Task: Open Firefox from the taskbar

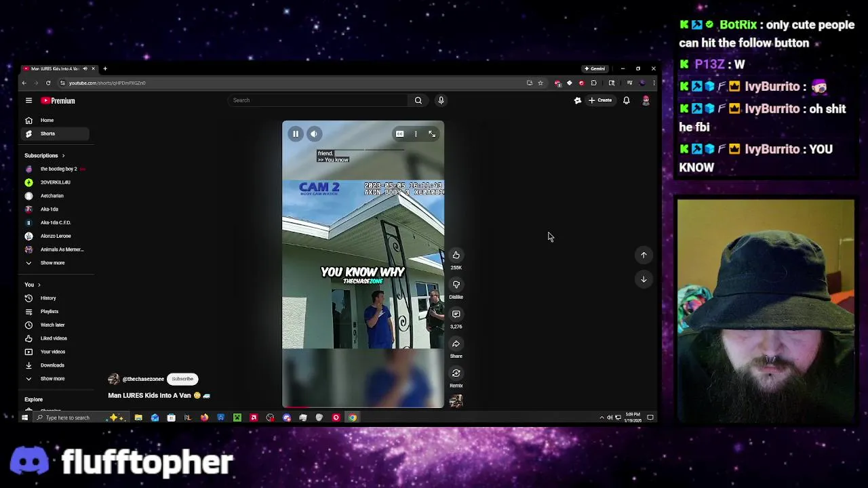Action: 204,418
